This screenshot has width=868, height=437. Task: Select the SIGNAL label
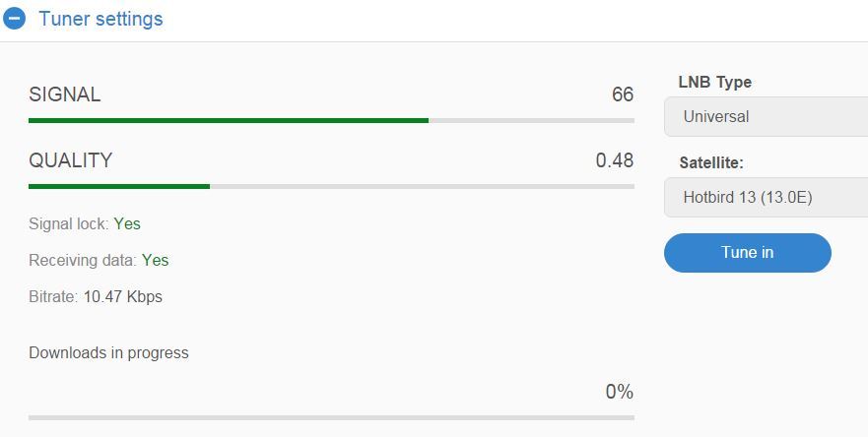(65, 94)
